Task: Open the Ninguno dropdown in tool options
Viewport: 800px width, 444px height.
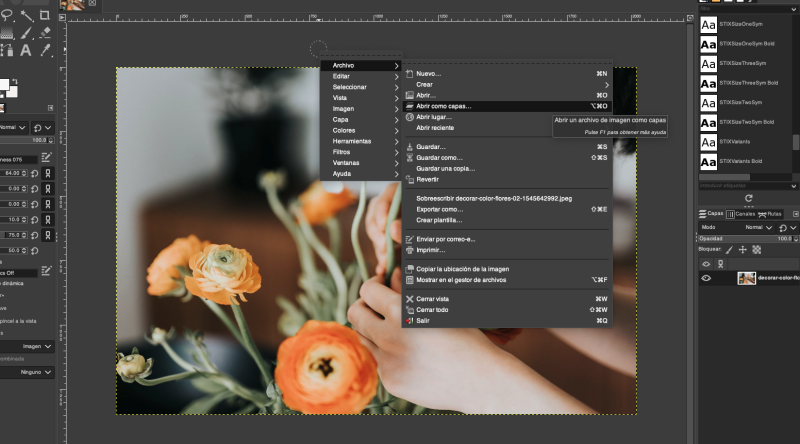Action: click(34, 371)
